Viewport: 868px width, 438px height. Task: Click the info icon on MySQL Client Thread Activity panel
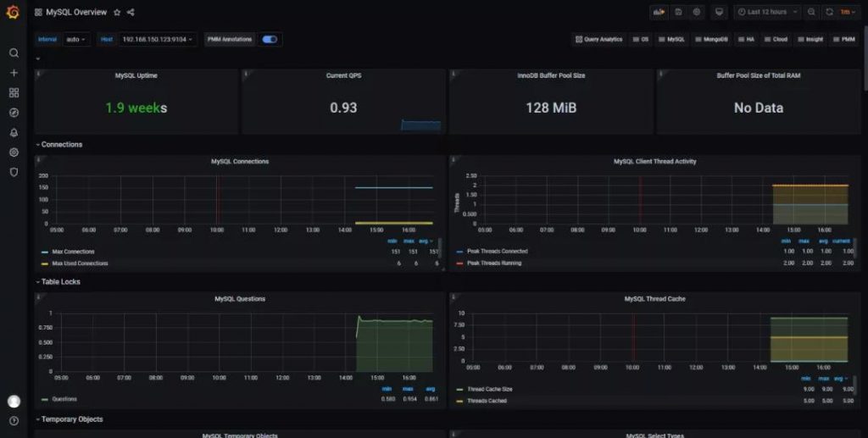(x=453, y=160)
